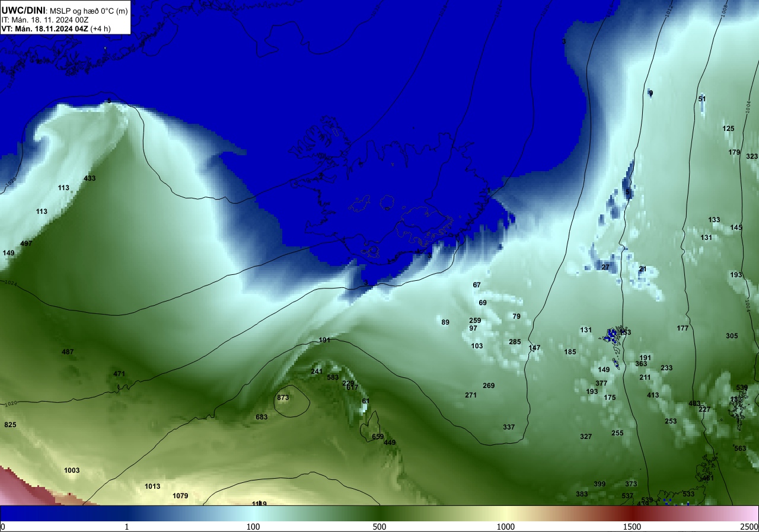Screen dimensions: 759x532
Task: Click the map value '825'
Action: (10, 425)
